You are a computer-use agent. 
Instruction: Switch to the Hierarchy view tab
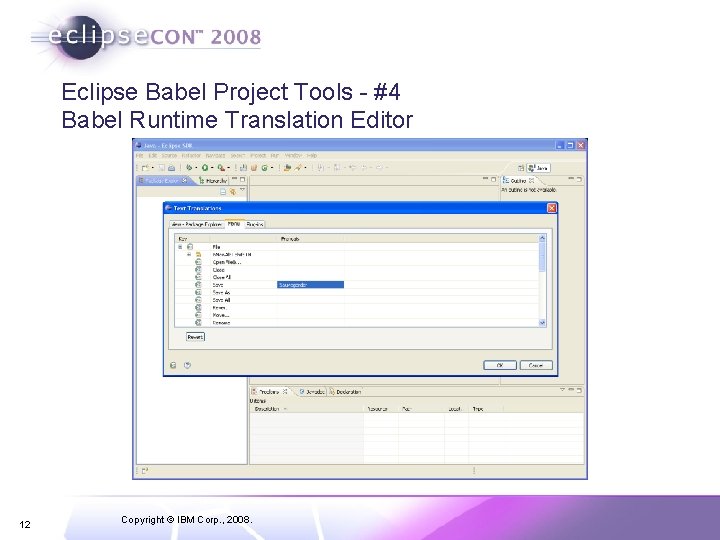coord(213,181)
